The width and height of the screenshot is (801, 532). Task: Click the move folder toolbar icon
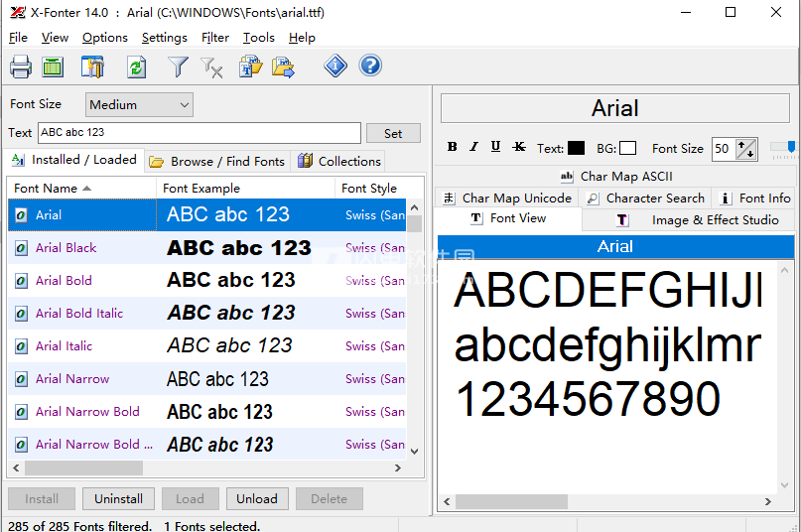pyautogui.click(x=283, y=66)
